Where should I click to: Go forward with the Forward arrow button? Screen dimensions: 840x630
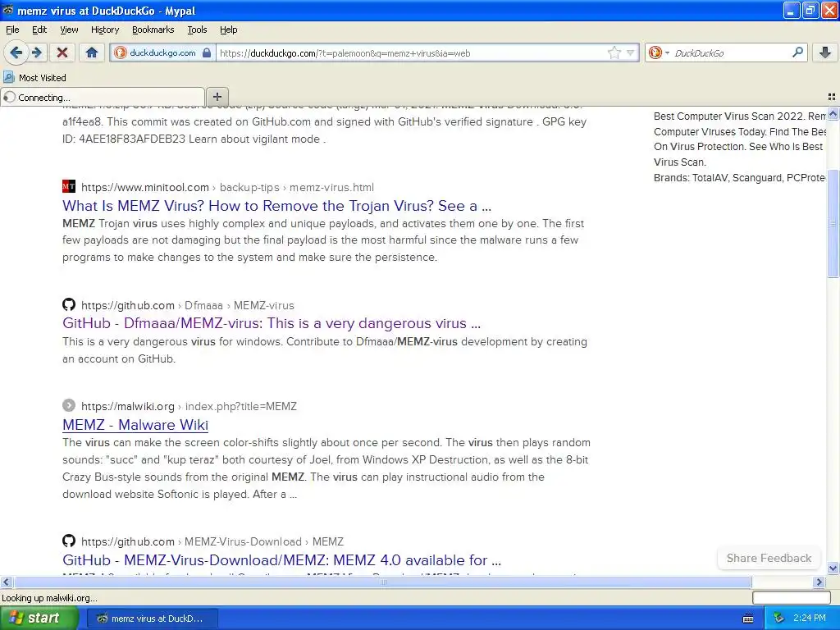pos(37,52)
